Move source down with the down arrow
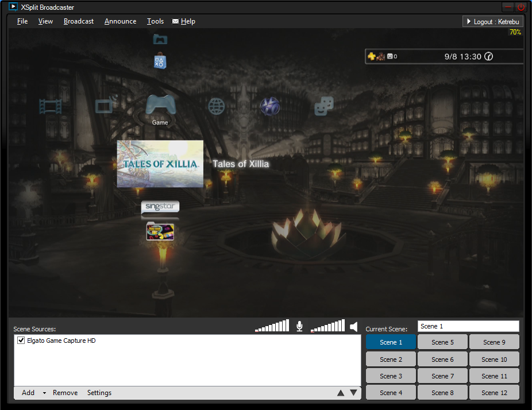Viewport: 532px width, 410px height. pyautogui.click(x=353, y=393)
